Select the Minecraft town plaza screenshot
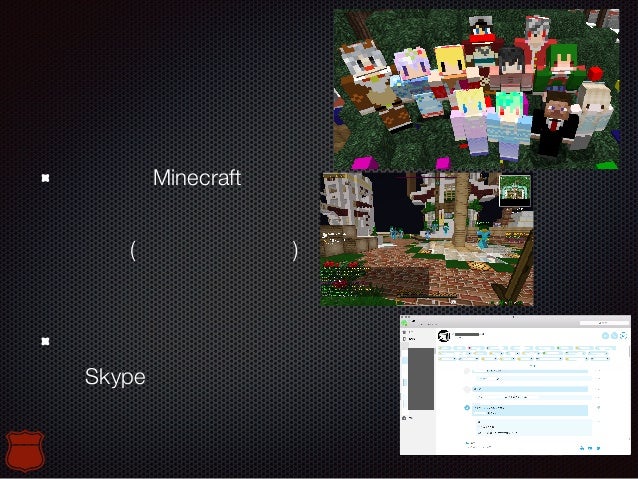Viewport: 638px width, 479px height. pyautogui.click(x=427, y=239)
